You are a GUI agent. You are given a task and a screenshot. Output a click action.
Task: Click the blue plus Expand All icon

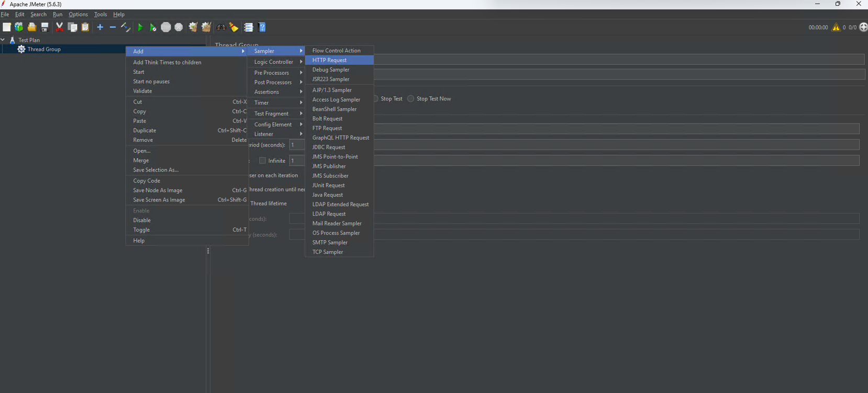(100, 27)
